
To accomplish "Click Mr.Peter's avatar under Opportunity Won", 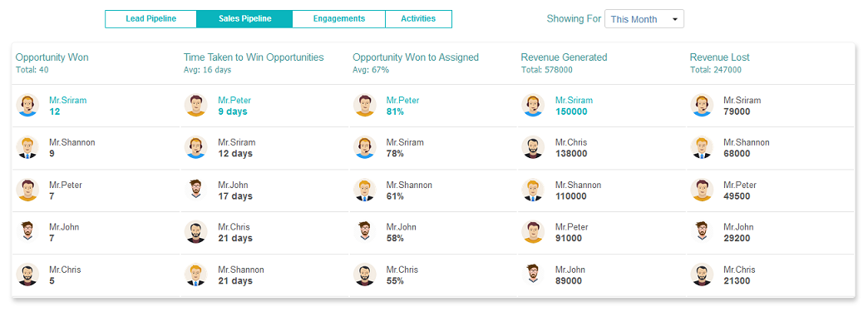I will point(27,190).
